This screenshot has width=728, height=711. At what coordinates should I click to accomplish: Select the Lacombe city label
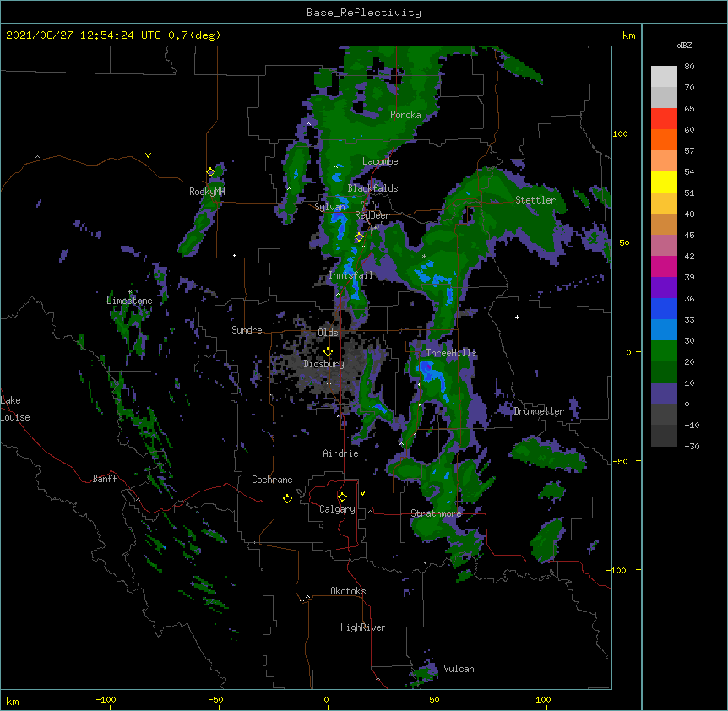pos(380,161)
